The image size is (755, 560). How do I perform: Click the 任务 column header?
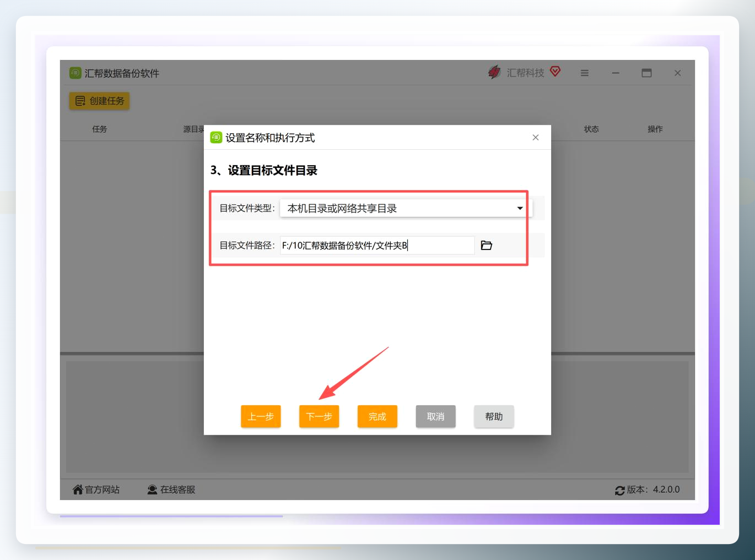(x=100, y=129)
